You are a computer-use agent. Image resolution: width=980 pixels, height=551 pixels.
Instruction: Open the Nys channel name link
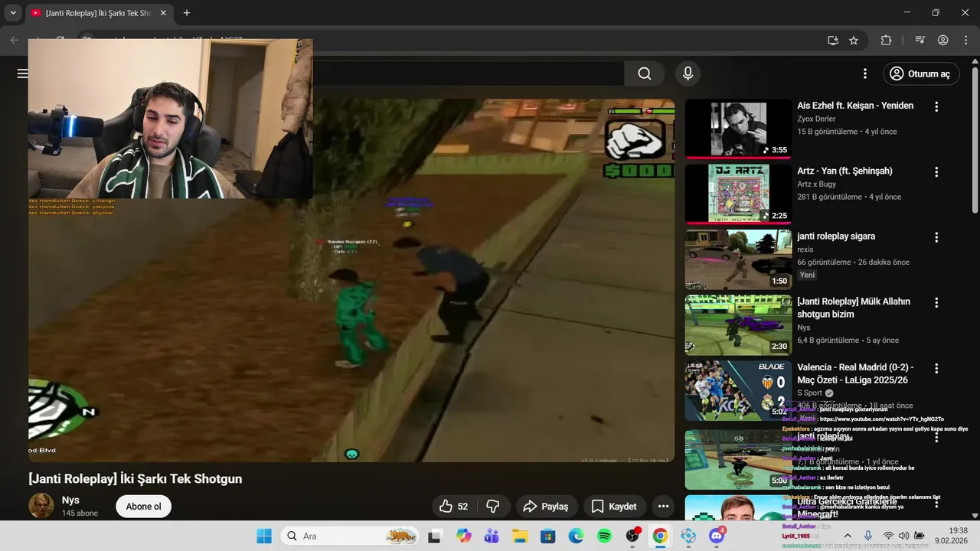point(70,500)
